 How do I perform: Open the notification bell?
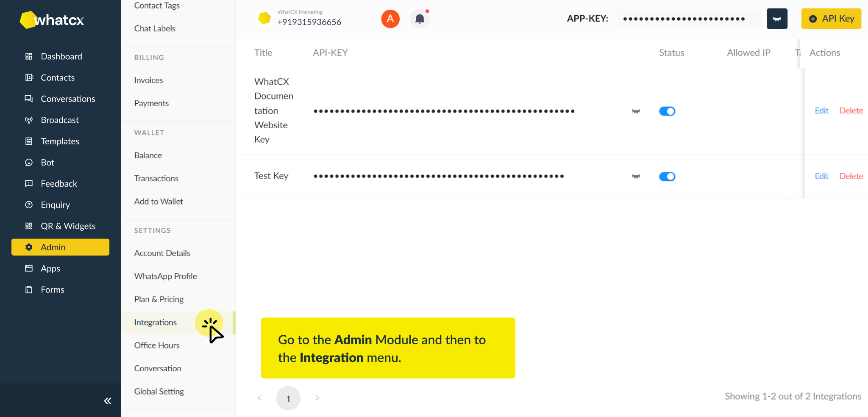click(x=419, y=19)
